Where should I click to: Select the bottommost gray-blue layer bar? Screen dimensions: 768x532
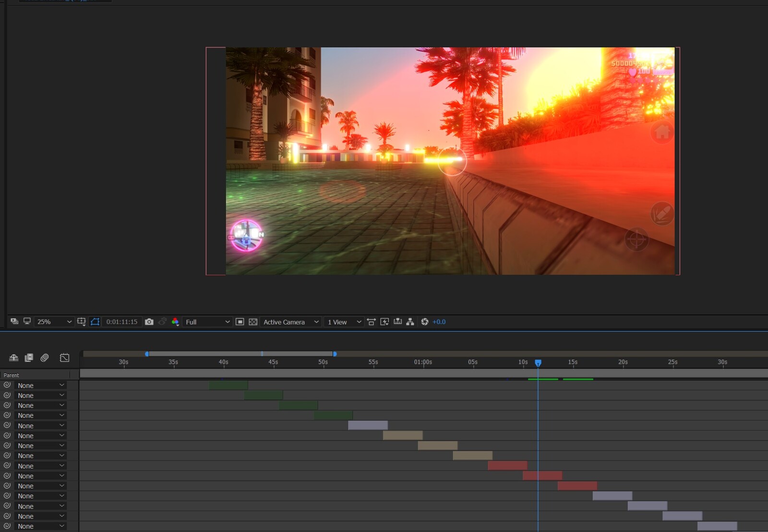coord(717,526)
